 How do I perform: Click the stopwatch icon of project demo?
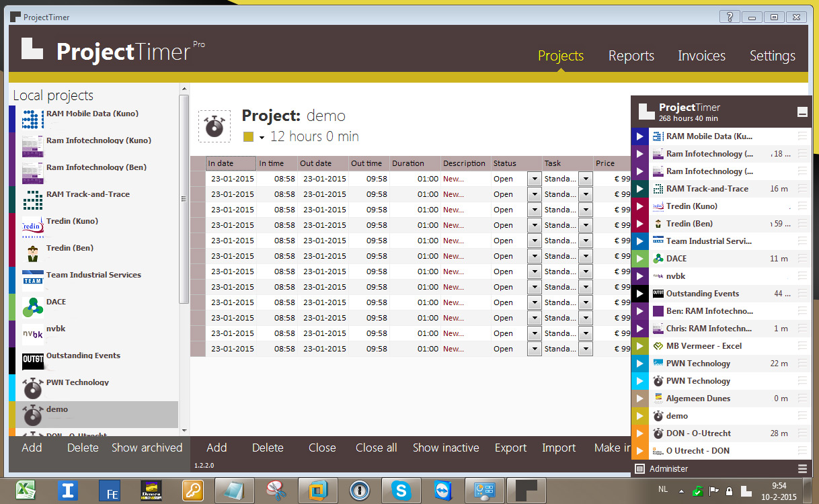(x=214, y=126)
